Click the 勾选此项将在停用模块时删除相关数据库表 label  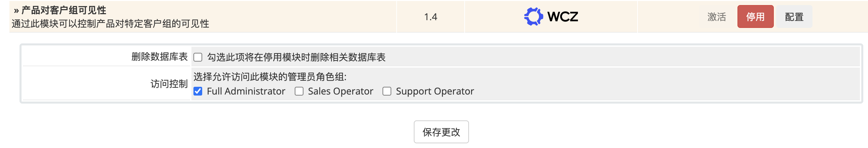[x=296, y=57]
